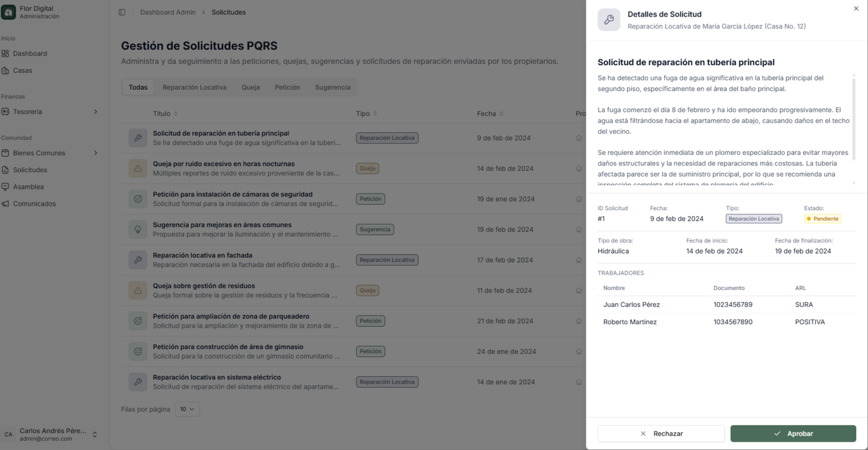Screen dimensions: 868x450
Task: Select the Todas tab
Action: point(138,87)
